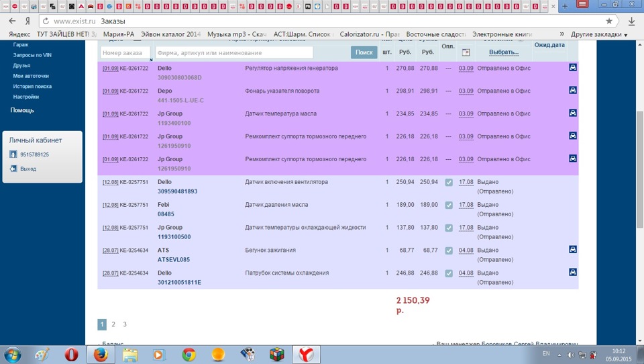This screenshot has height=364, width=644.
Task: Switch to Yandex Browser in the taskbar
Action: coord(306,355)
